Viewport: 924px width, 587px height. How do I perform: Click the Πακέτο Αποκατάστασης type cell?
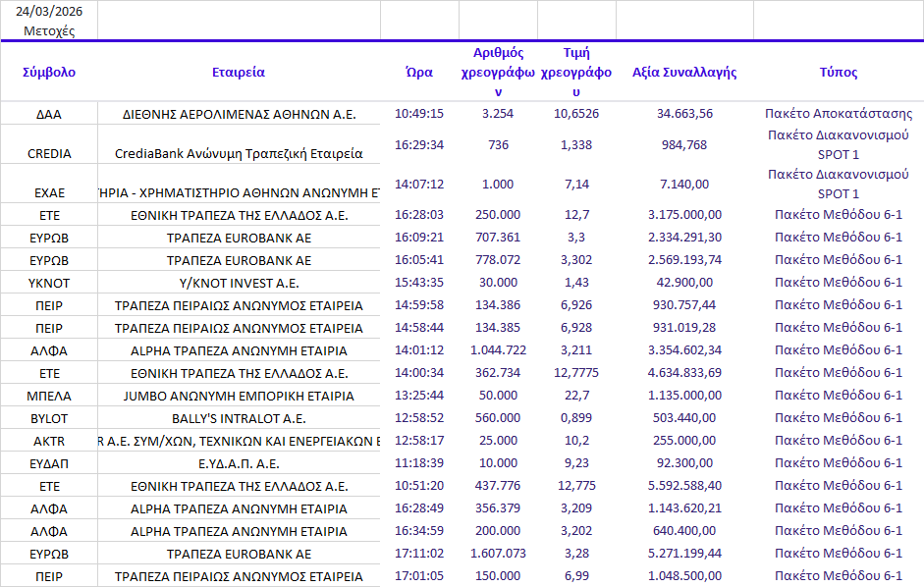tap(838, 113)
